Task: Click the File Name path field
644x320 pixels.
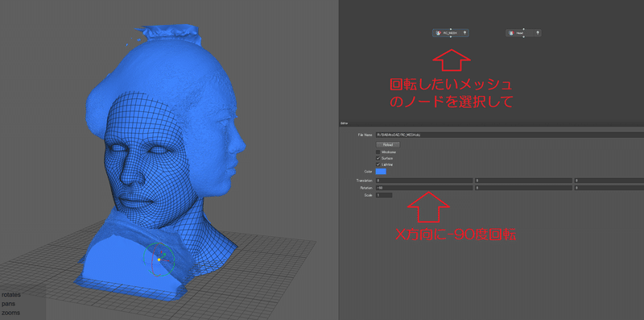Action: [510, 135]
